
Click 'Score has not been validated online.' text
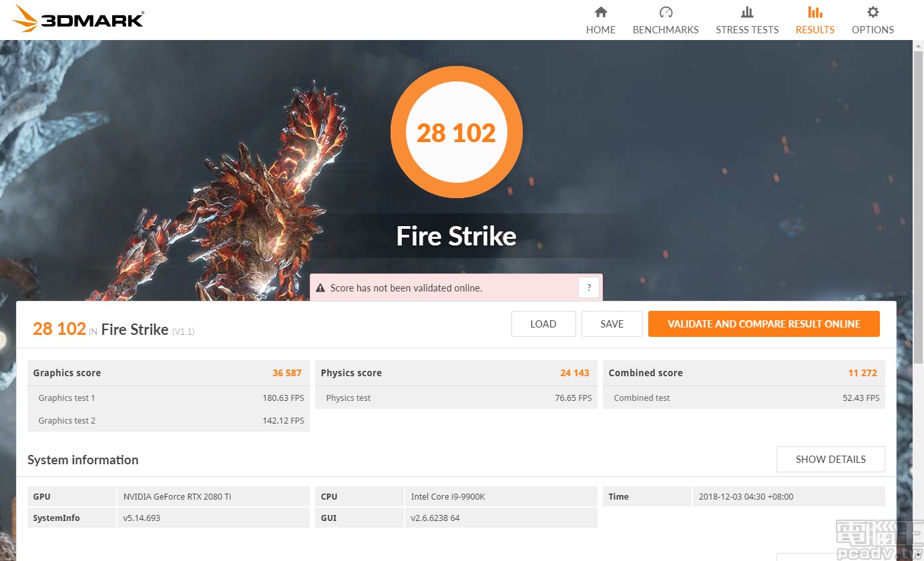[x=406, y=288]
